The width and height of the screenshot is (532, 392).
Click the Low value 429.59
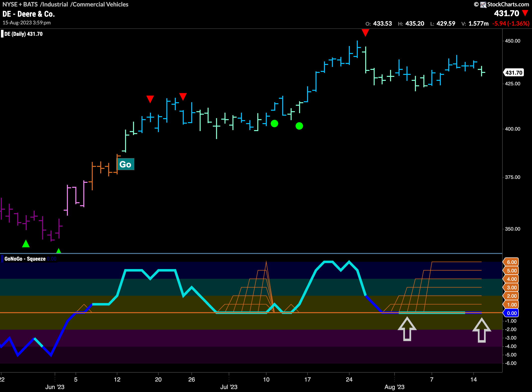point(446,24)
